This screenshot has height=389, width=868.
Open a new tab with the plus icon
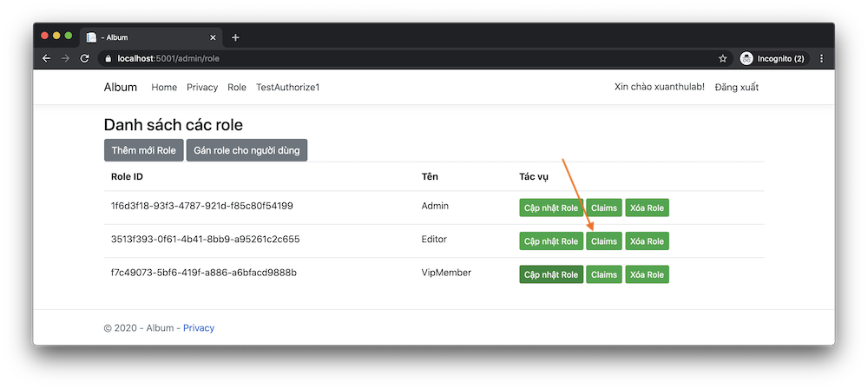[x=235, y=37]
